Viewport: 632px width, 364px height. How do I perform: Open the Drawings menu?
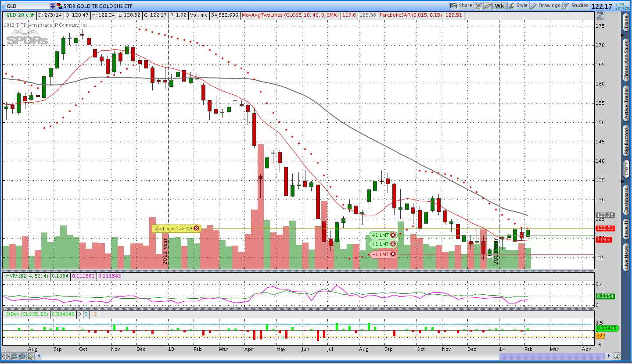[x=546, y=6]
